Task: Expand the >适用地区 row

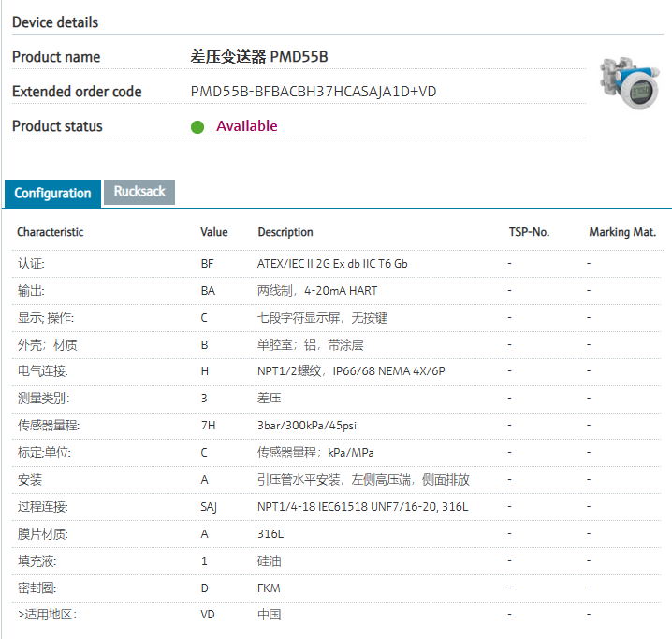Action: [x=47, y=615]
